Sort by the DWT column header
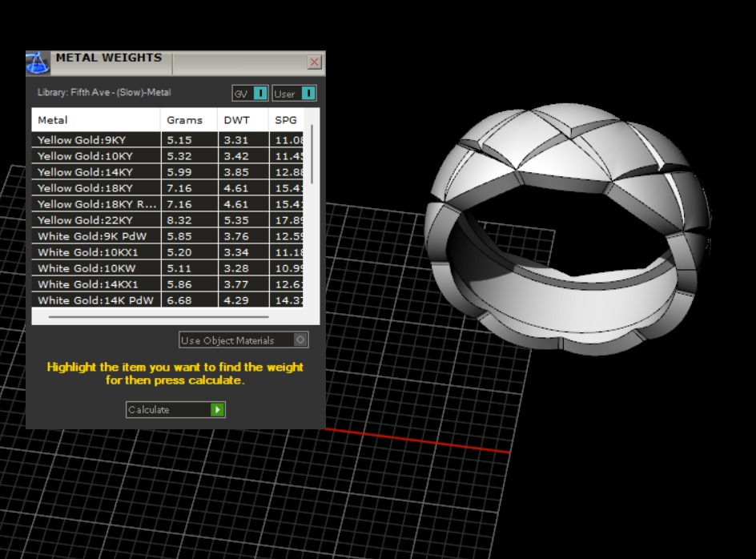This screenshot has width=756, height=559. click(243, 120)
